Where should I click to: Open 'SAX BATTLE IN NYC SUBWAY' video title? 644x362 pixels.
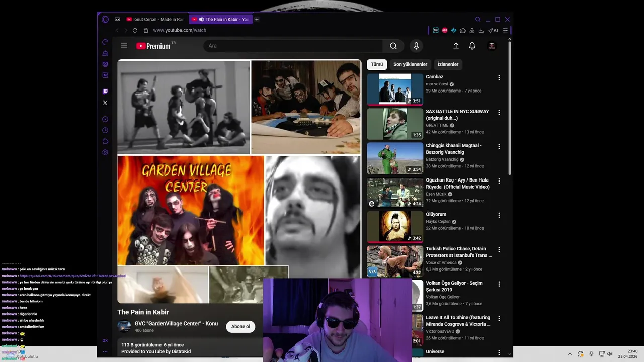457,115
